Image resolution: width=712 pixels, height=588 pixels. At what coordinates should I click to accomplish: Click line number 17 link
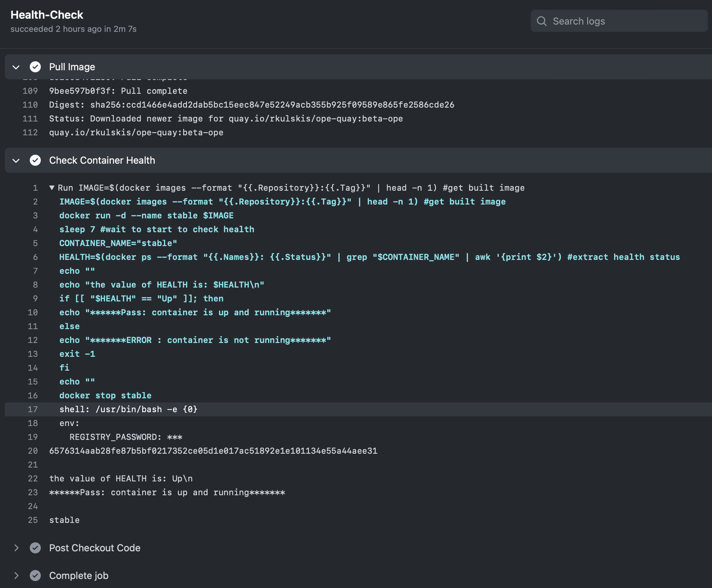point(33,409)
